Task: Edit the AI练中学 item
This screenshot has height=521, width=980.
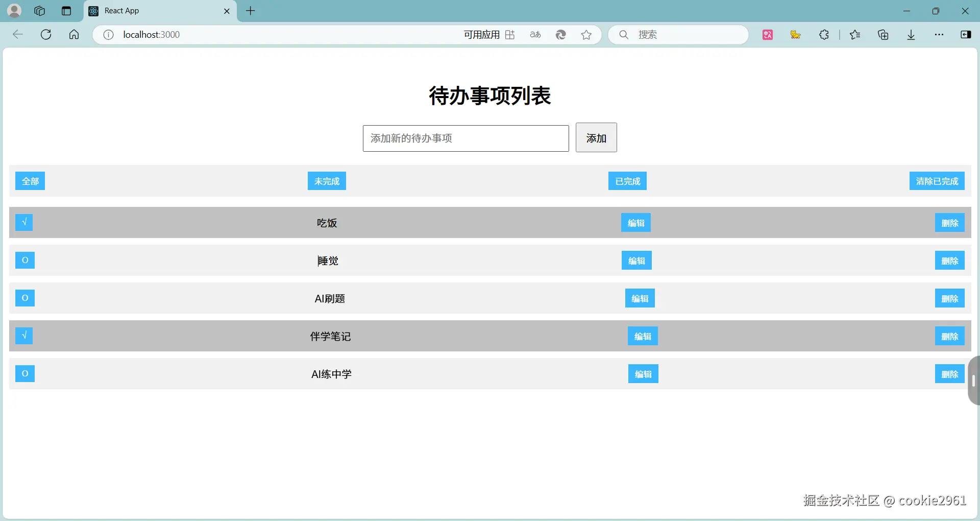Action: point(643,374)
